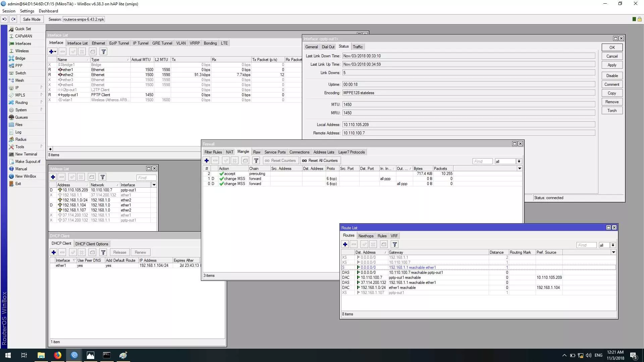
Task: Click the filter funnel icon in Route List
Action: coord(395,244)
